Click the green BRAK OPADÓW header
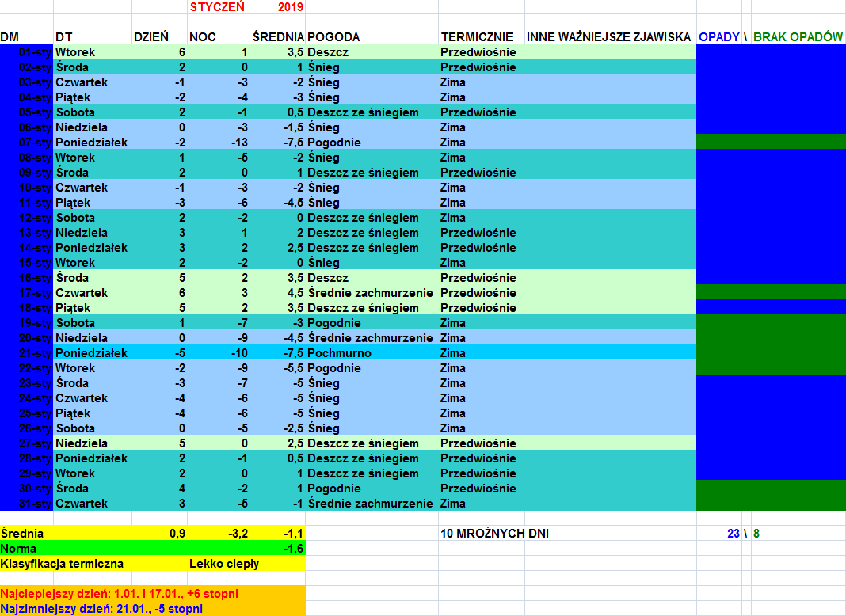The width and height of the screenshot is (846, 616). tap(798, 37)
